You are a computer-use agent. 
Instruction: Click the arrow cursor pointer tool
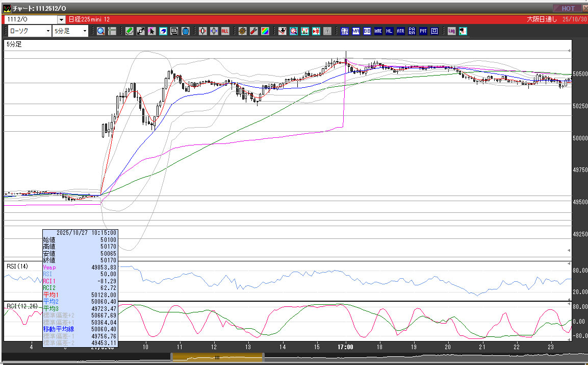click(151, 31)
